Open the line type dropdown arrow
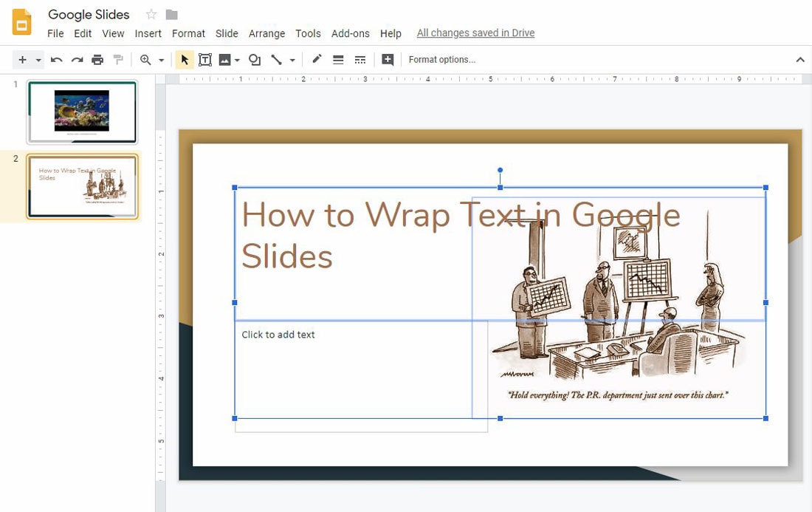 [292, 61]
